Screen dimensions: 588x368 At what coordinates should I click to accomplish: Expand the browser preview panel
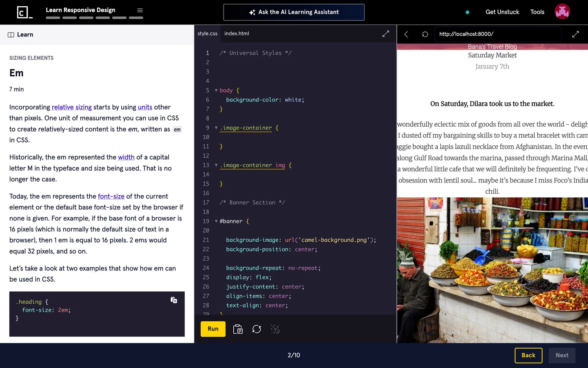tap(575, 34)
